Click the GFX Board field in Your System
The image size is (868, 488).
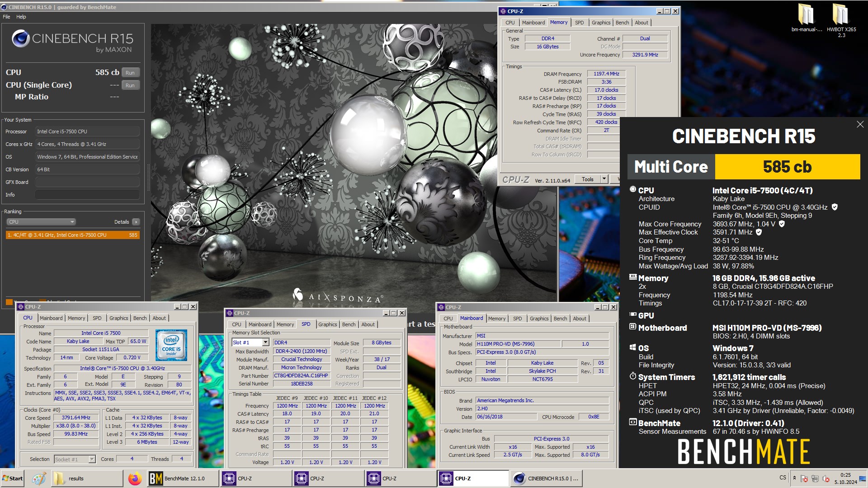[x=87, y=182]
